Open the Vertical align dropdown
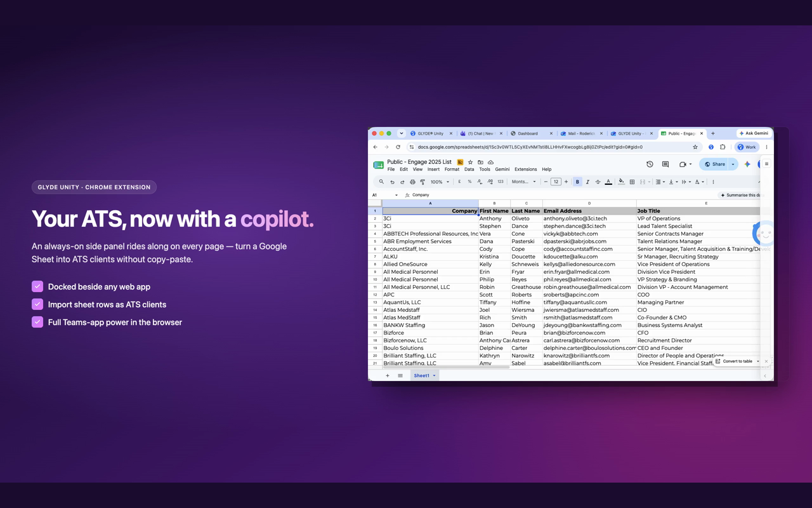Image resolution: width=812 pixels, height=508 pixels. point(672,182)
